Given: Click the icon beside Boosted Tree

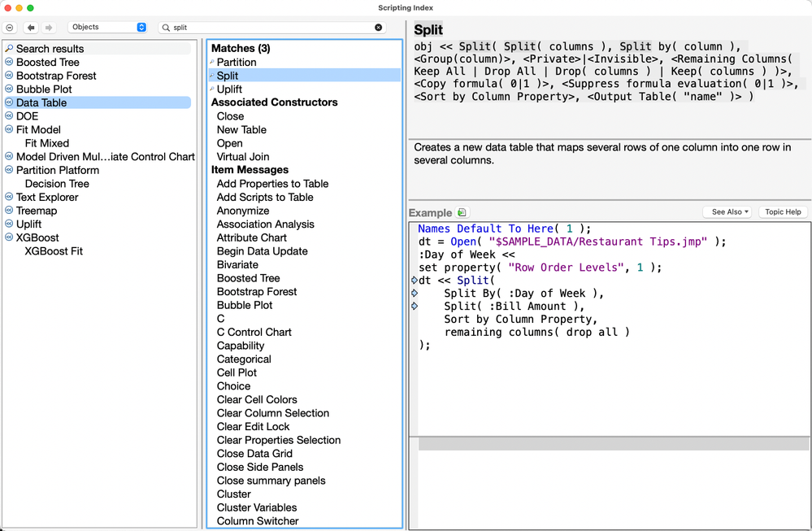Looking at the screenshot, I should tap(9, 62).
